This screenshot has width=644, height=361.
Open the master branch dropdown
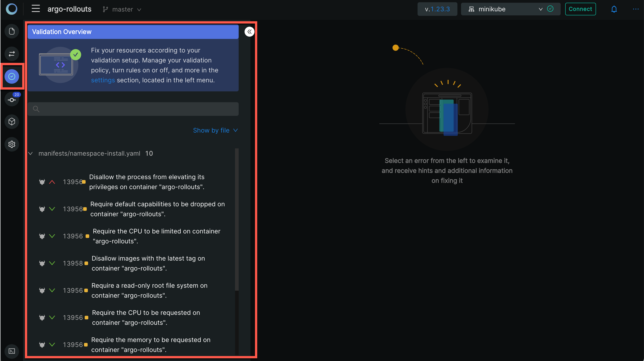pyautogui.click(x=122, y=9)
